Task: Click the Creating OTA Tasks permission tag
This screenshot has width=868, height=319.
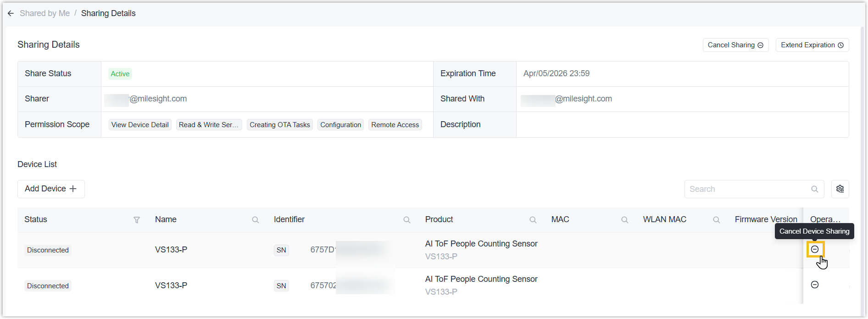Action: (280, 125)
